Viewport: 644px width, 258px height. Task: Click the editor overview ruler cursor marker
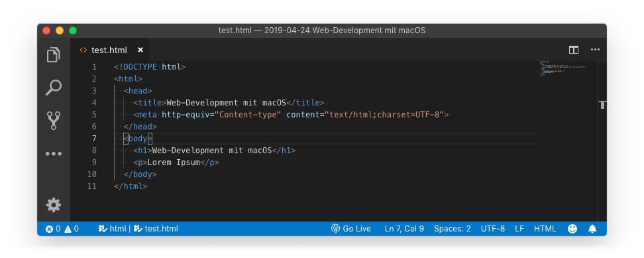[x=602, y=104]
